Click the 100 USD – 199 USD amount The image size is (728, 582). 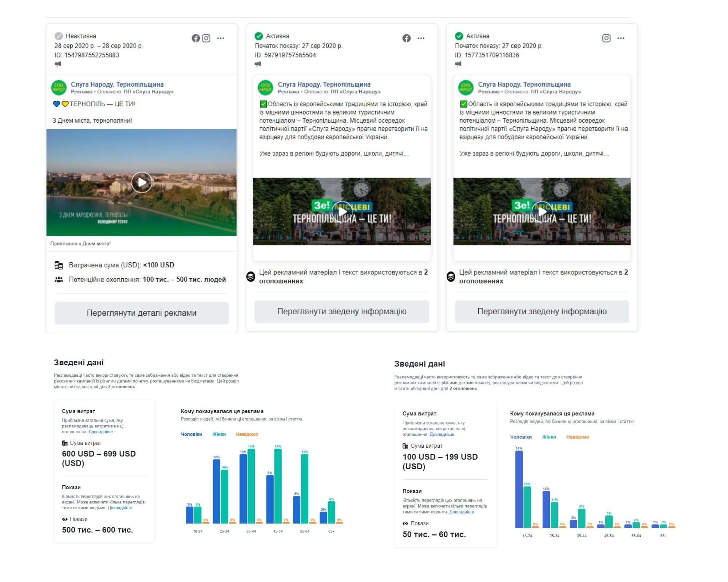pyautogui.click(x=440, y=462)
